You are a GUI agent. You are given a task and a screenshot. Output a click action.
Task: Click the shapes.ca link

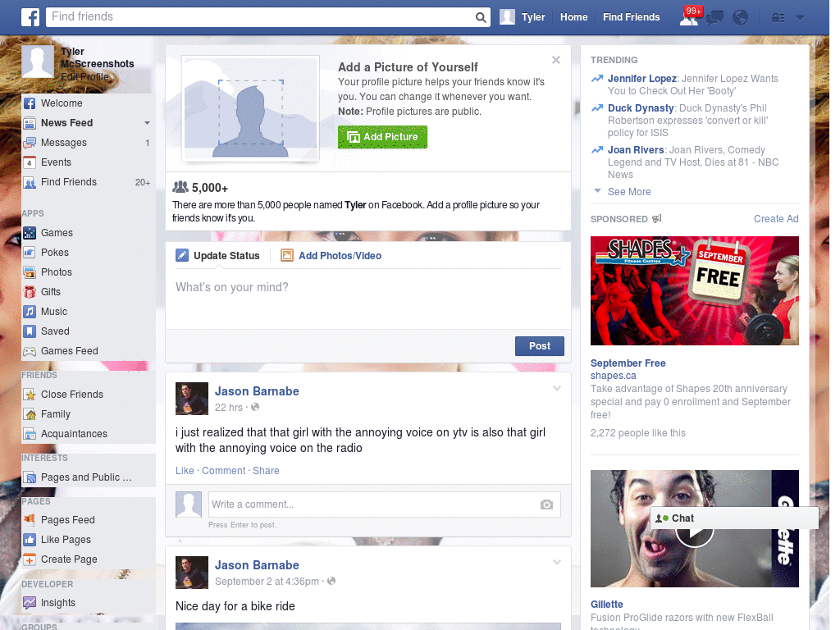pyautogui.click(x=614, y=376)
